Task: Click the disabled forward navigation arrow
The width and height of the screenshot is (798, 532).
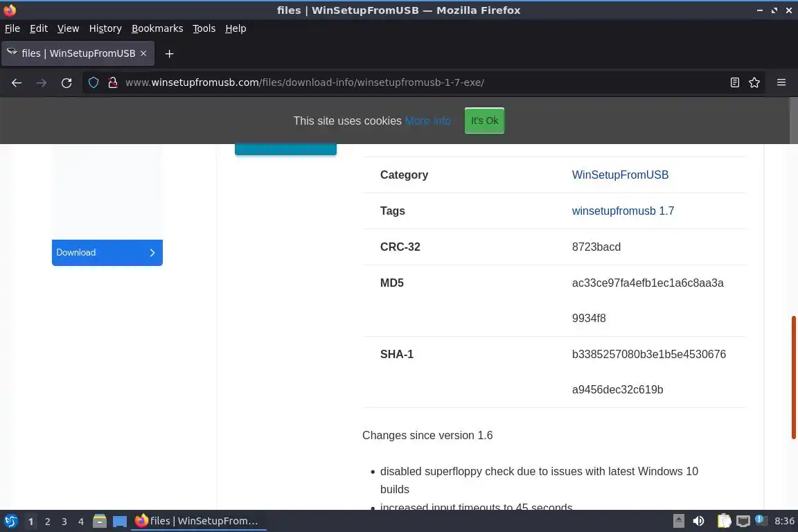Action: click(42, 82)
